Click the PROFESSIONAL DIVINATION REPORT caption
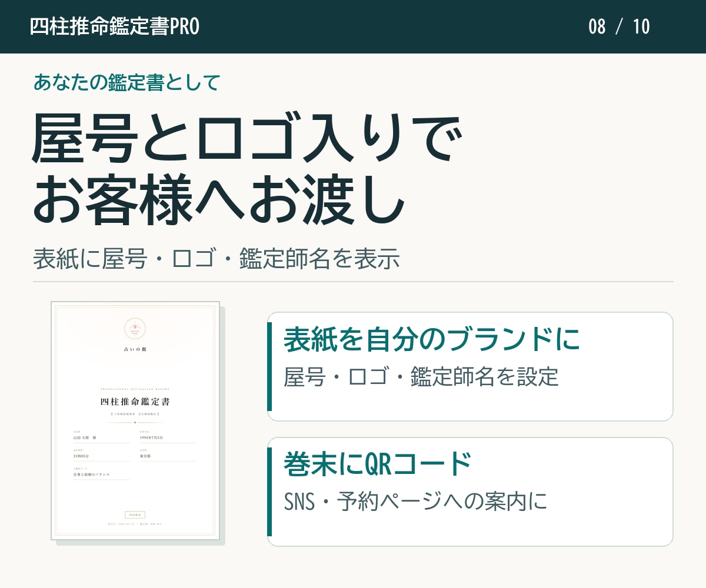Screen dimensions: 706x588 point(135,389)
